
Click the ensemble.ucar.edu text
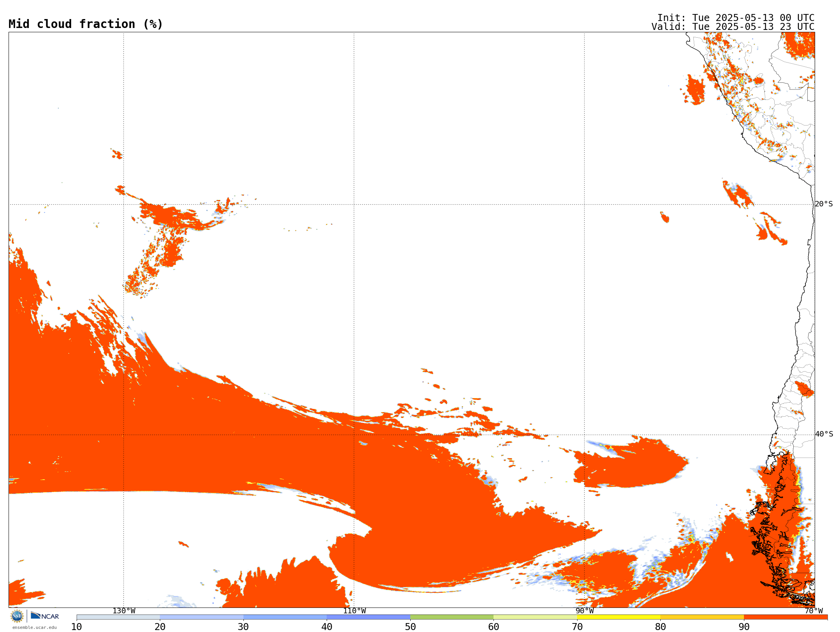pyautogui.click(x=34, y=627)
